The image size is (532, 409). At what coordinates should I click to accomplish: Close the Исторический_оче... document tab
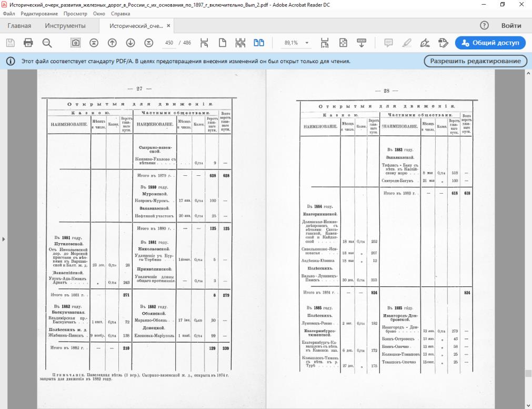coord(168,26)
